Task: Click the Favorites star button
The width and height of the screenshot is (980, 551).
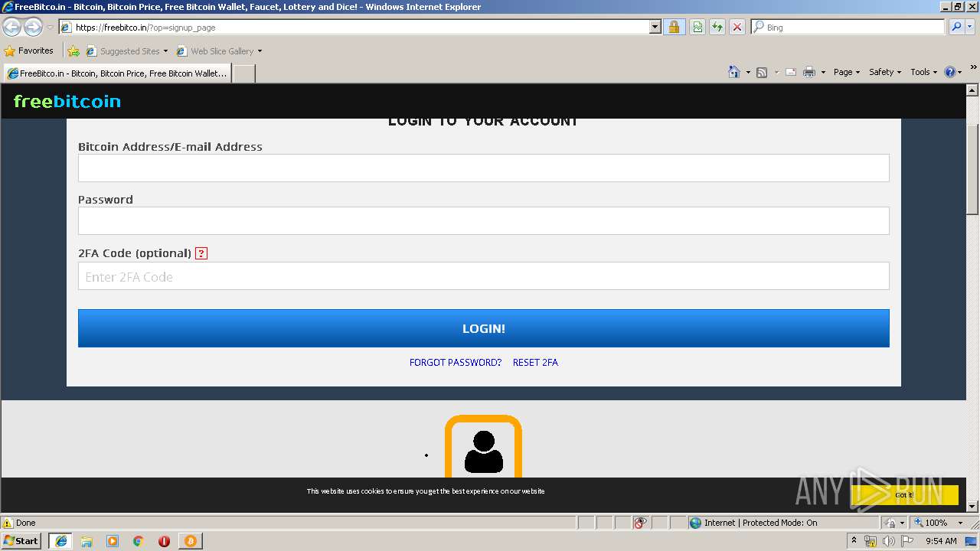Action: click(x=29, y=51)
